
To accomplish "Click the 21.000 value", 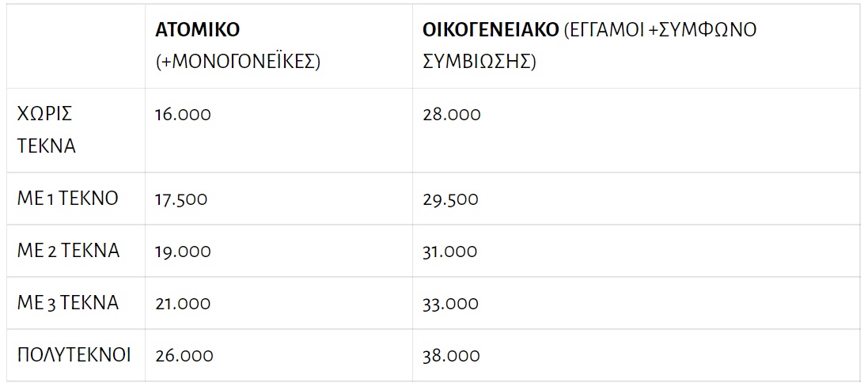I will pyautogui.click(x=183, y=304).
